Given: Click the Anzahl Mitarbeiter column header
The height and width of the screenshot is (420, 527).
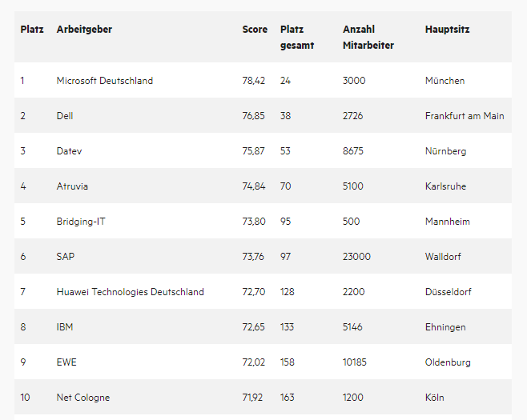Looking at the screenshot, I should coord(368,38).
